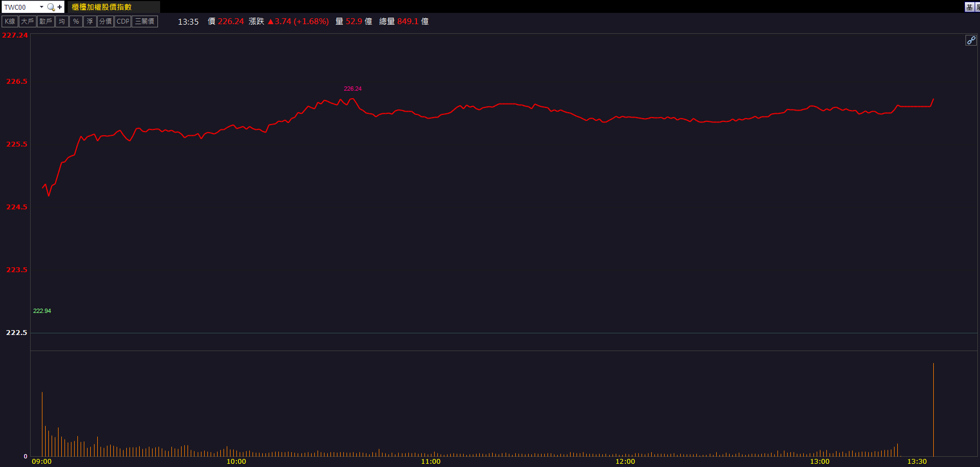
Task: Toggle the 均 average line button
Action: [x=62, y=21]
